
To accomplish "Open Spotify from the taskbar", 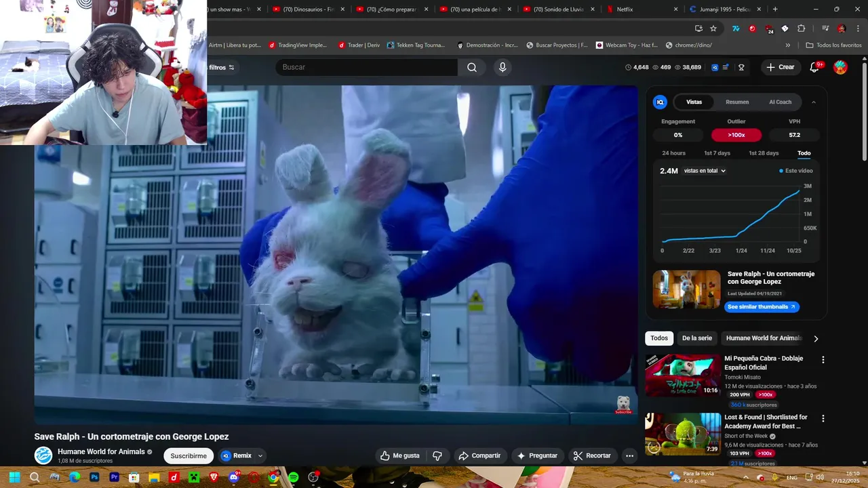I will [x=294, y=477].
